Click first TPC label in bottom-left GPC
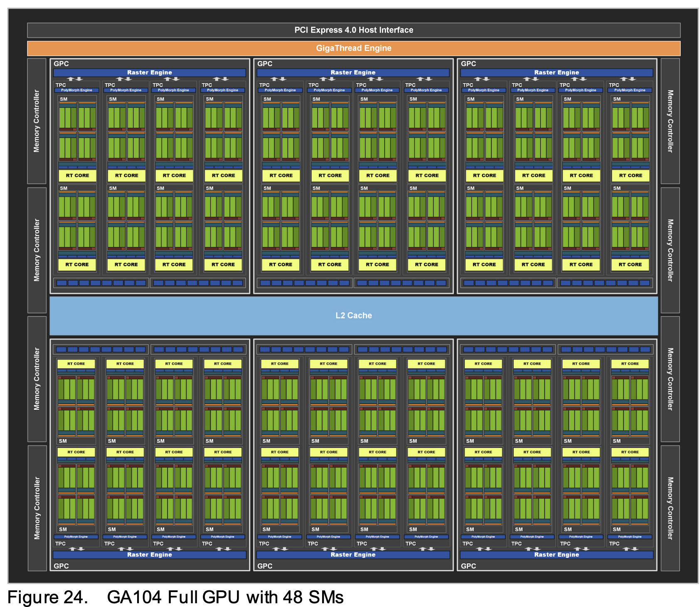This screenshot has width=700, height=607. point(60,544)
